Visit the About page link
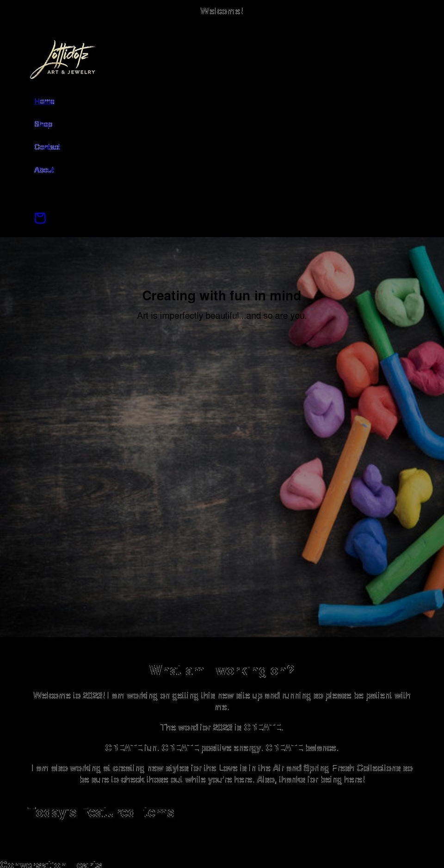The width and height of the screenshot is (444, 868). [44, 169]
